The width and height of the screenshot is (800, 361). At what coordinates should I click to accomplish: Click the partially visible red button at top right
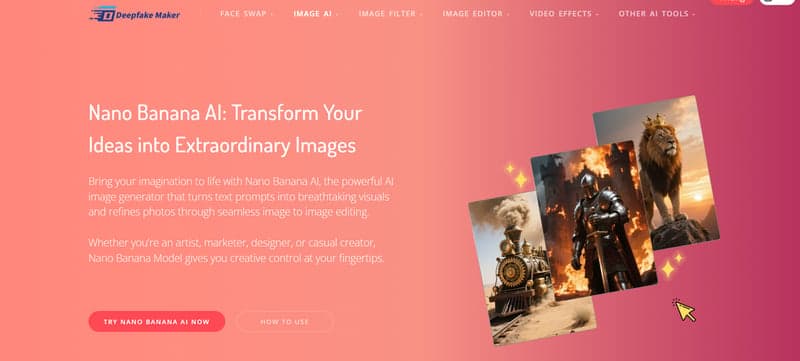tap(731, 2)
